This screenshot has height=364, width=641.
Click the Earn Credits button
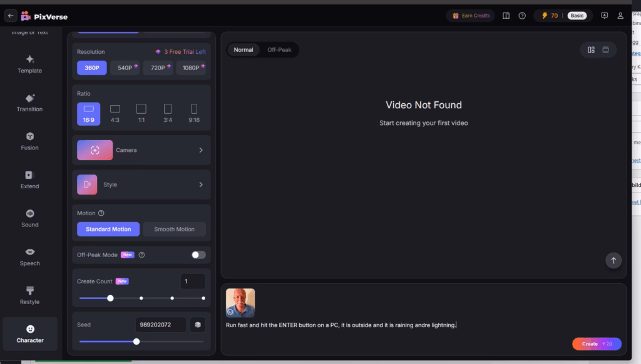471,16
